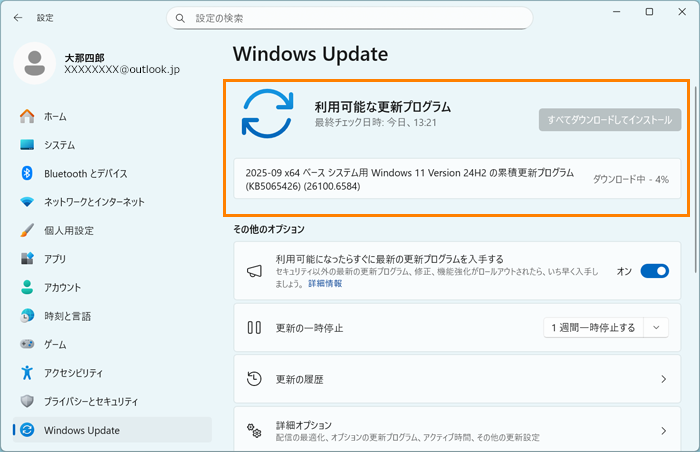Select 時刻と言語 label
This screenshot has height=452, width=700.
pyautogui.click(x=67, y=316)
